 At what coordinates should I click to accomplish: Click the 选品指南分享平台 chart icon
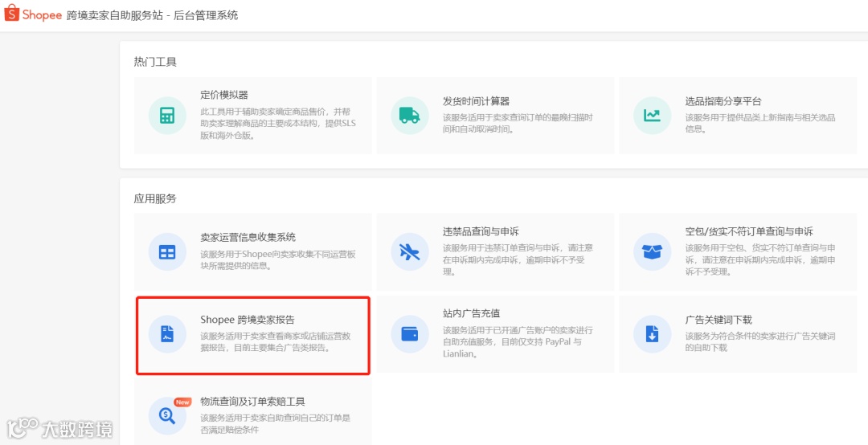(652, 115)
